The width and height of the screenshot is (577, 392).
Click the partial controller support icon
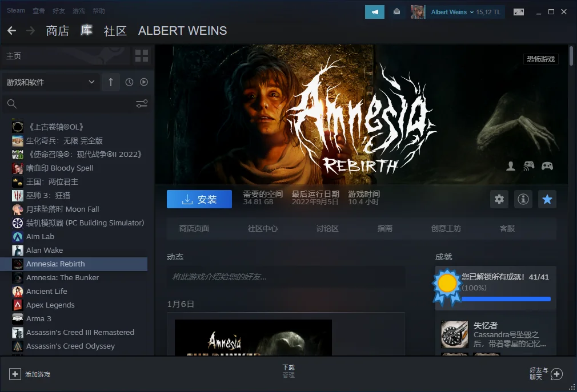point(529,166)
